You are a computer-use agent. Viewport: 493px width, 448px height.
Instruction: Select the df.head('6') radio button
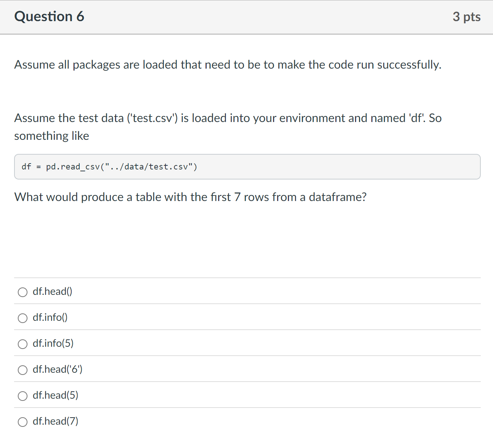[23, 370]
